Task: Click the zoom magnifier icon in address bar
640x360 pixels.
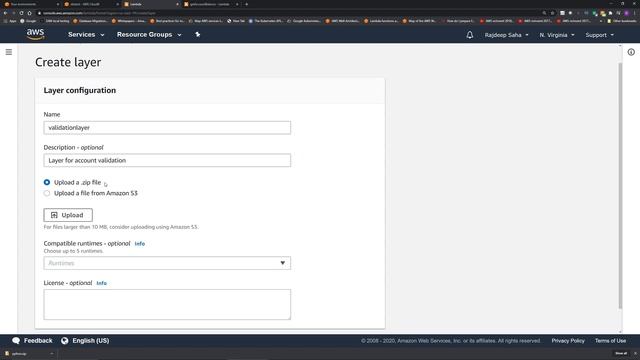Action: [544, 13]
